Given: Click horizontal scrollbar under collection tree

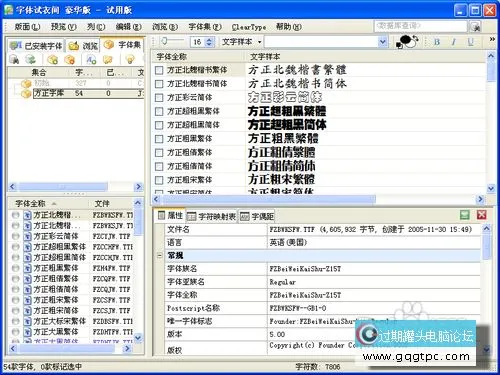Looking at the screenshot, I should (x=63, y=187).
